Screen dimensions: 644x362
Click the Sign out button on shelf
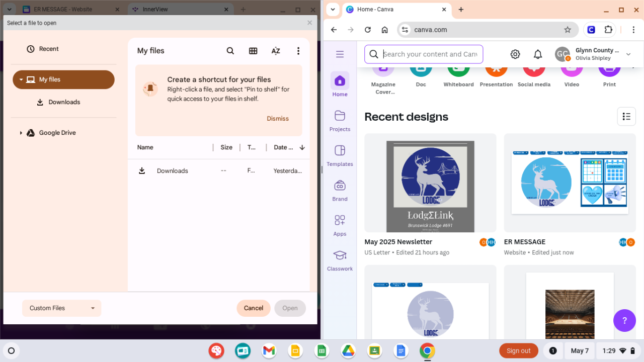[x=519, y=351]
